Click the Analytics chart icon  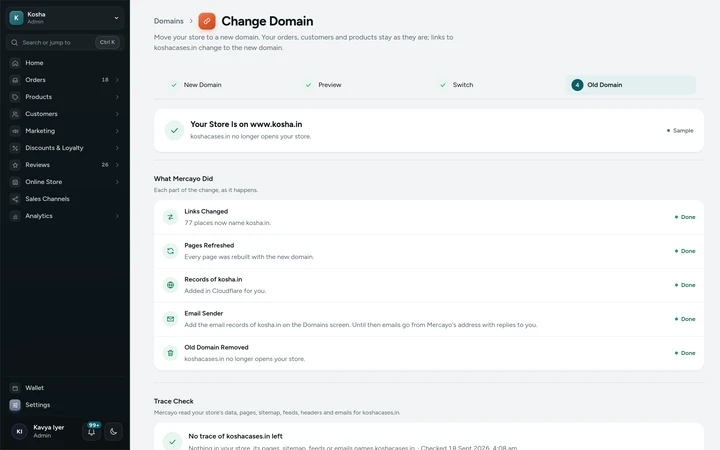15,216
